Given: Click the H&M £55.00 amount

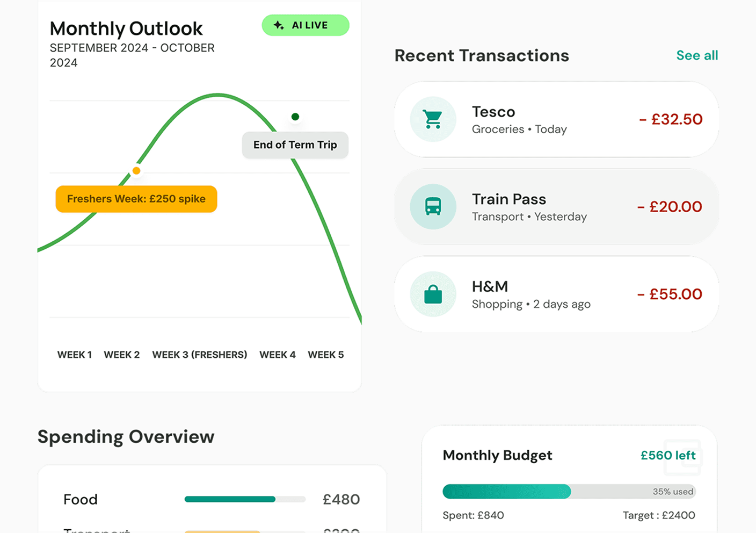Looking at the screenshot, I should 670,294.
